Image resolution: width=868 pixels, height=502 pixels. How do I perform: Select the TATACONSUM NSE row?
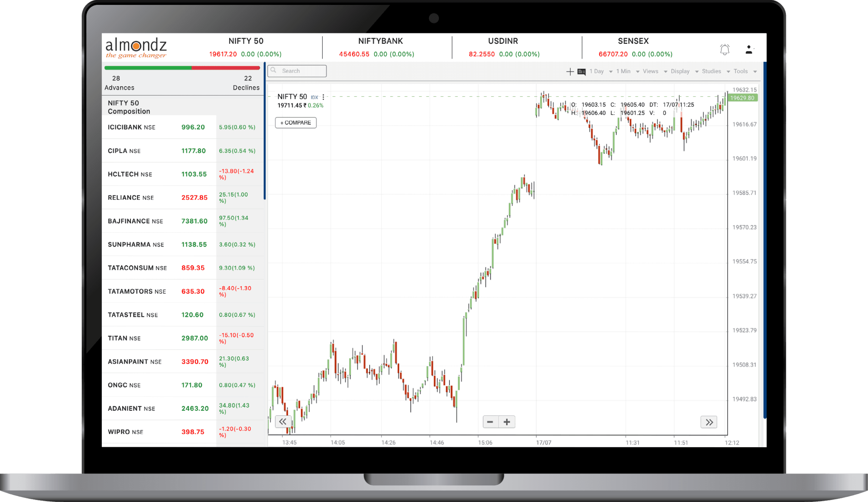[x=183, y=268]
